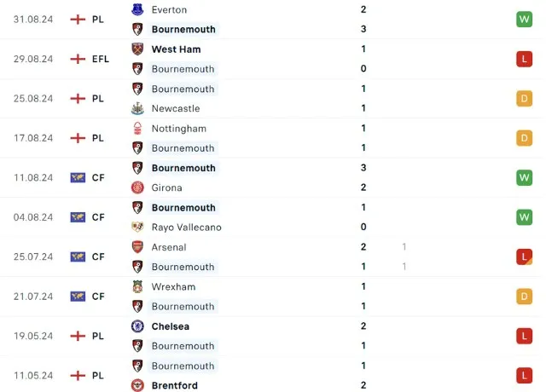
Task: Click the Wrexham club crest
Action: click(137, 287)
